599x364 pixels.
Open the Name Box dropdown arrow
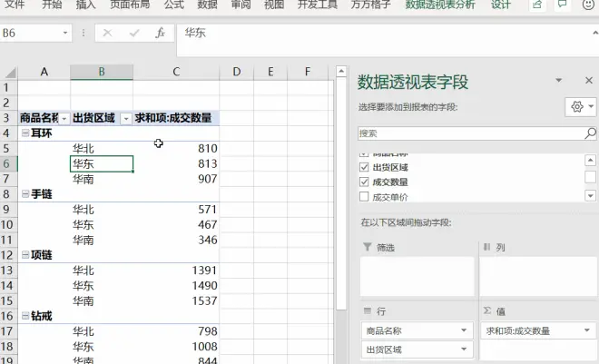tap(65, 34)
